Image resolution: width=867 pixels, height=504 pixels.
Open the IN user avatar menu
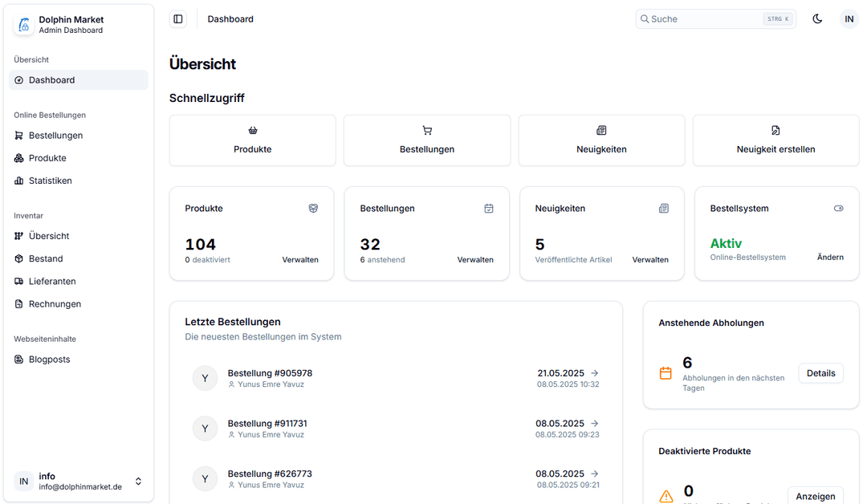(849, 18)
